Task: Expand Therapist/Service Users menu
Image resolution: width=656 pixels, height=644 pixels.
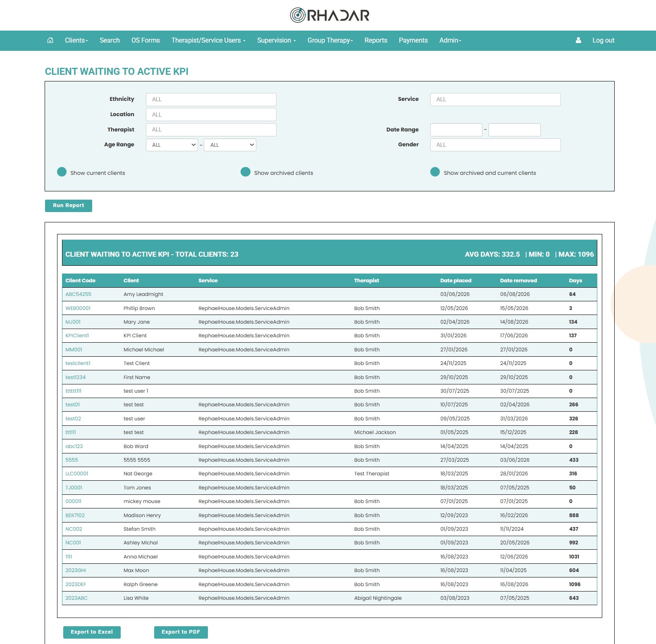Action: pyautogui.click(x=208, y=40)
